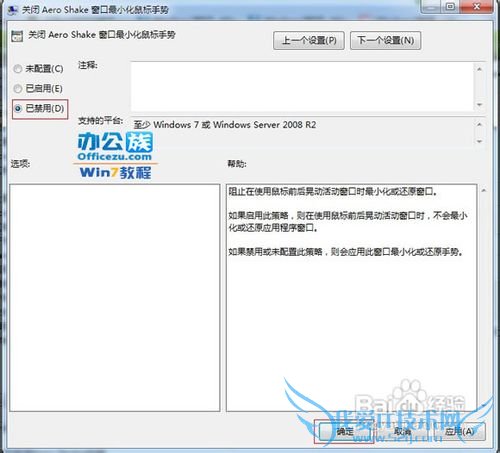Apply changes with 应用(A) button

[460, 432]
